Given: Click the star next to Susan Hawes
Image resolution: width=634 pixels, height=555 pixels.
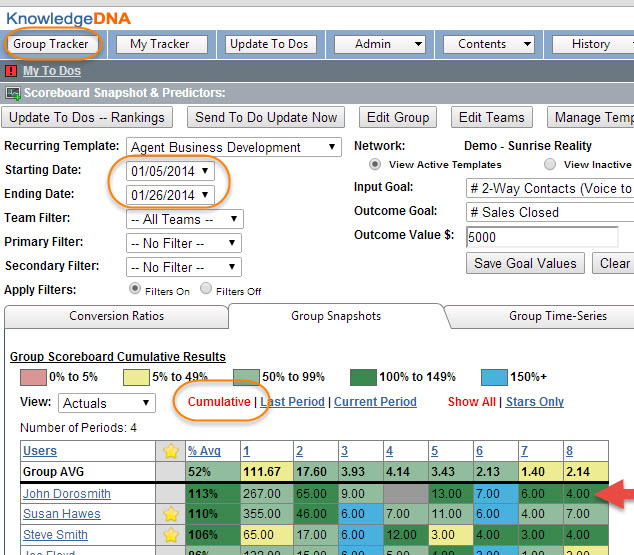Looking at the screenshot, I should (x=169, y=513).
